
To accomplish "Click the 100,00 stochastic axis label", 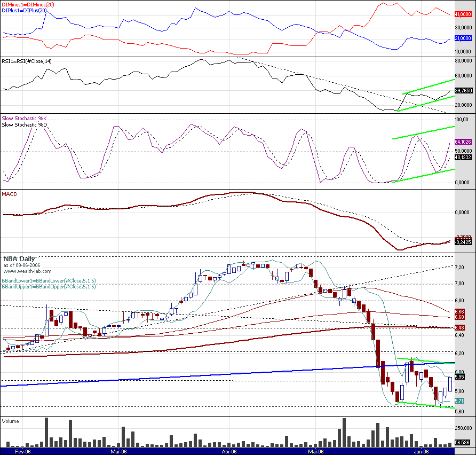I will click(x=462, y=120).
